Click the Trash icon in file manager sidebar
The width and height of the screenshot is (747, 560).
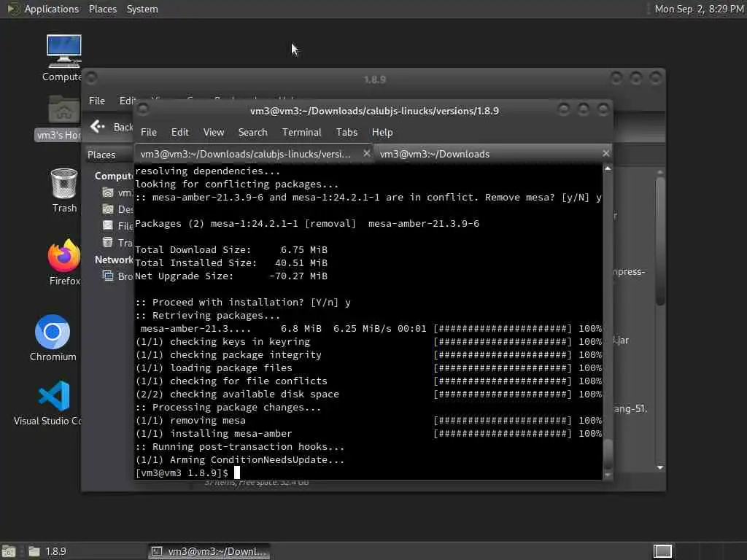(108, 242)
